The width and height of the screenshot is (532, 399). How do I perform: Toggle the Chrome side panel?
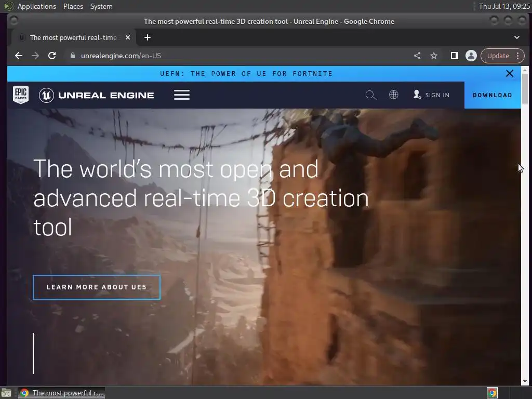pos(454,56)
